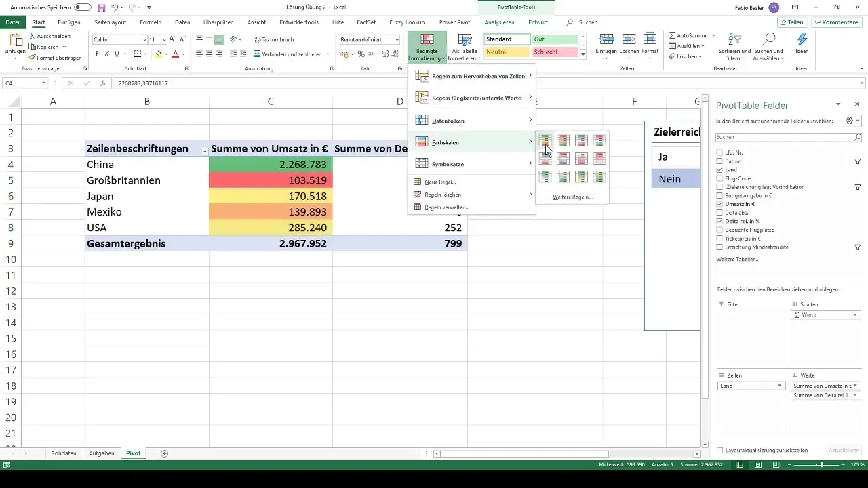Enable Layoutaktualisierung zurückstellen checkbox
The image size is (868, 488).
coord(719,450)
